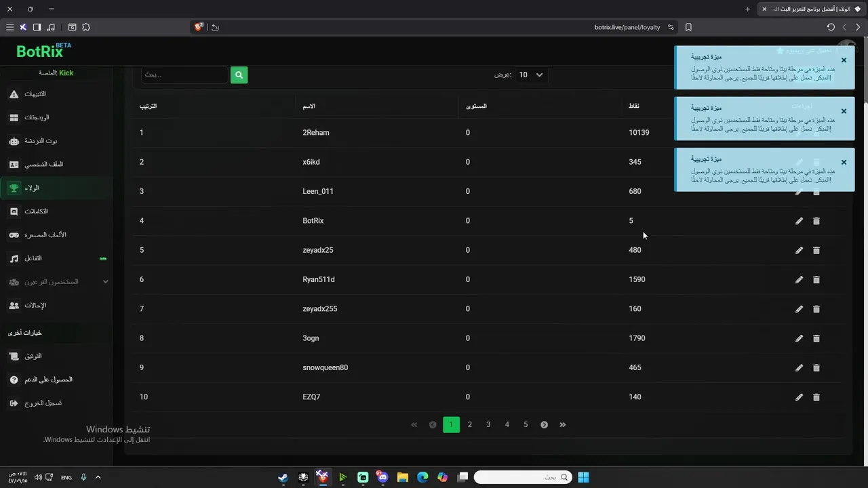The image size is (868, 488).
Task: Edit the snowqueen80 row
Action: click(x=799, y=367)
